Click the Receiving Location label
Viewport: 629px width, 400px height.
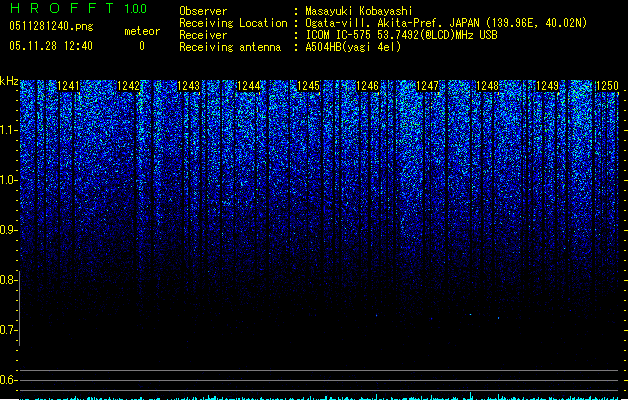coord(233,23)
